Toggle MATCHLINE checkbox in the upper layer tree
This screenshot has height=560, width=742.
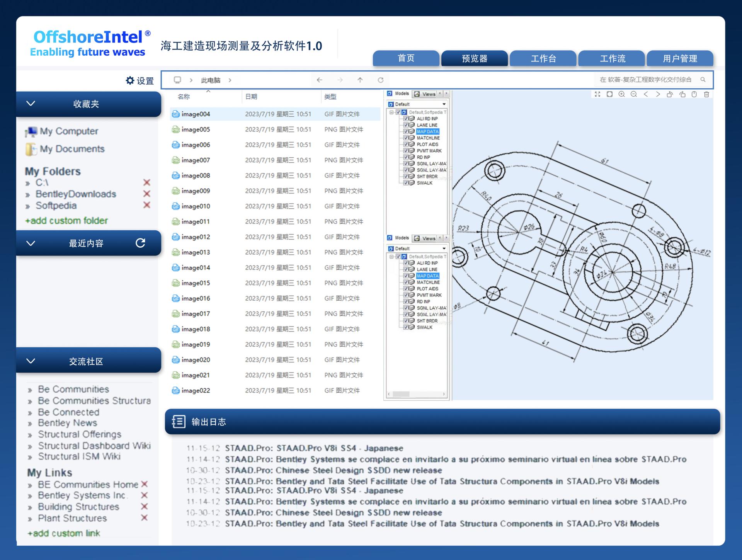(406, 138)
